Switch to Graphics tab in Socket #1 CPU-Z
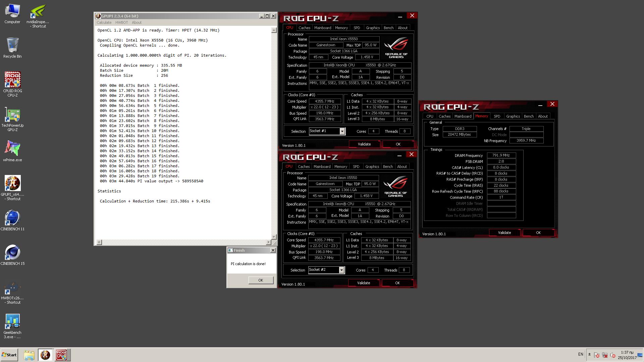This screenshot has width=644, height=362. [373, 28]
